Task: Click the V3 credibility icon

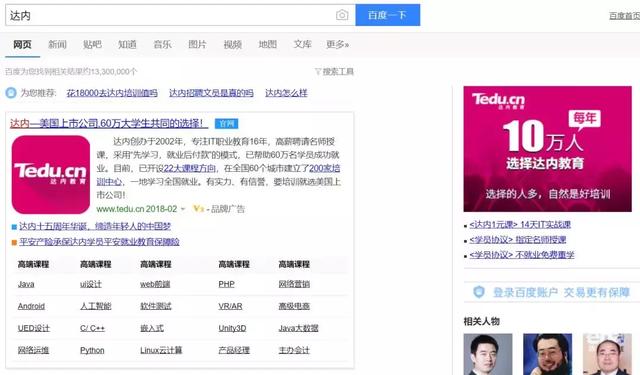Action: (x=198, y=209)
